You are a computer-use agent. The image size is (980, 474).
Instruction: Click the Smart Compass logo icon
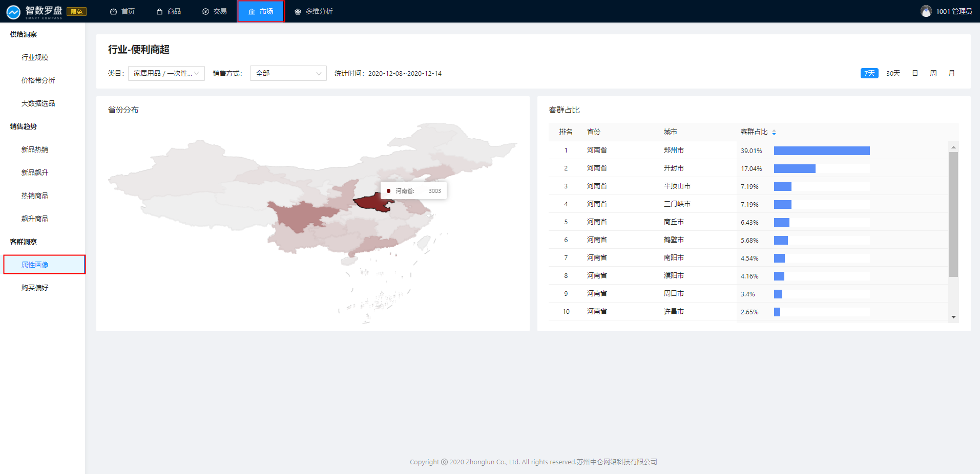pyautogui.click(x=13, y=12)
